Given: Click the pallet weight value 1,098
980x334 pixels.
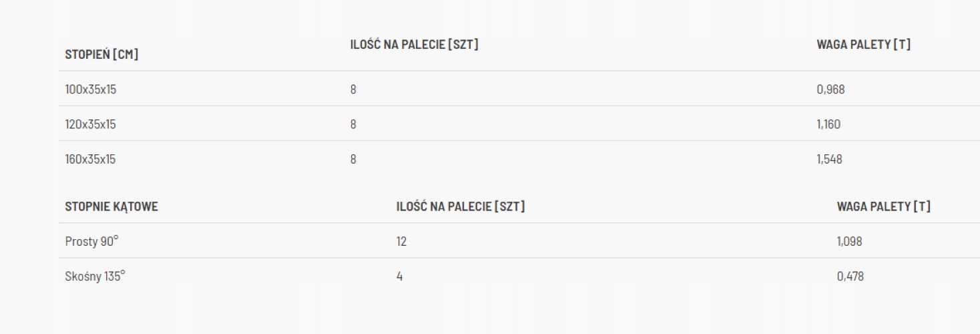Looking at the screenshot, I should pyautogui.click(x=849, y=241).
